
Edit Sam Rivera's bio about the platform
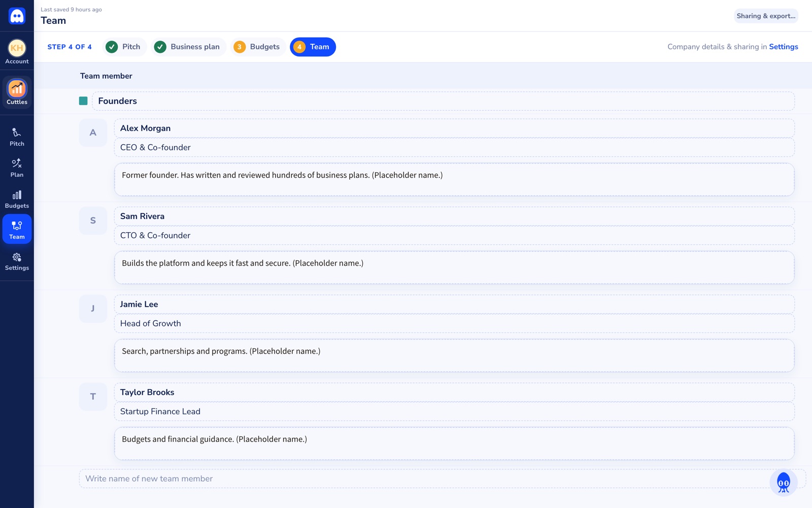click(x=454, y=267)
